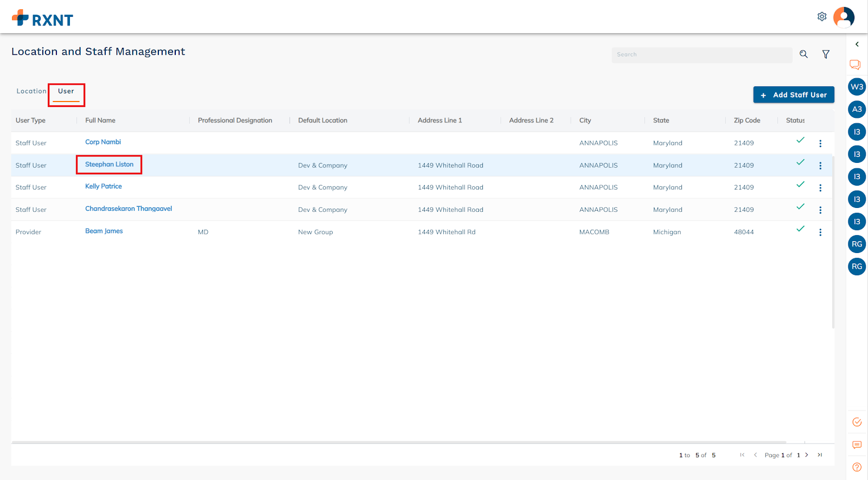
Task: Click the RXNT logo
Action: (x=42, y=18)
